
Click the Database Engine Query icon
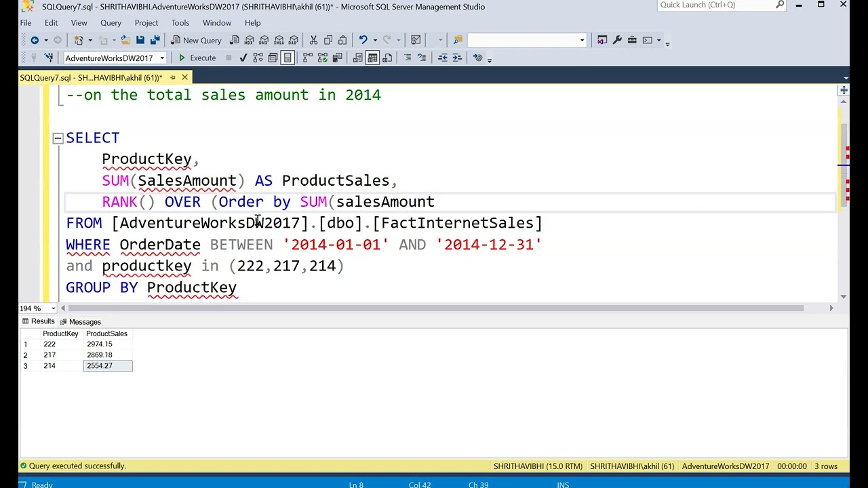click(235, 40)
